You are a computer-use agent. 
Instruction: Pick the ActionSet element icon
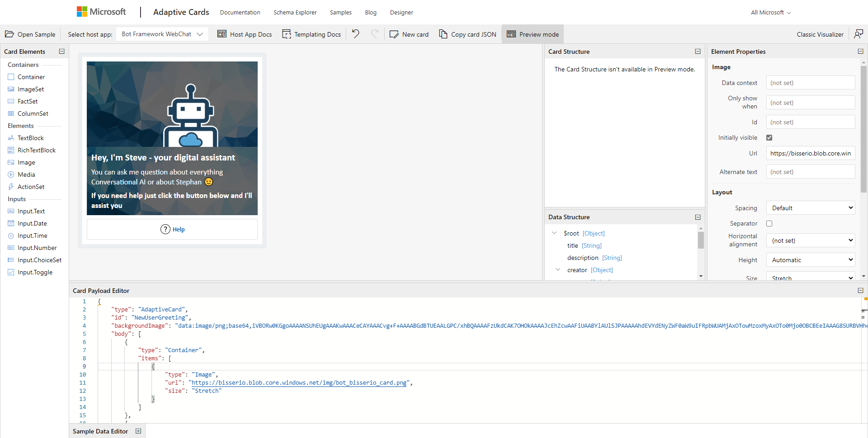[11, 187]
